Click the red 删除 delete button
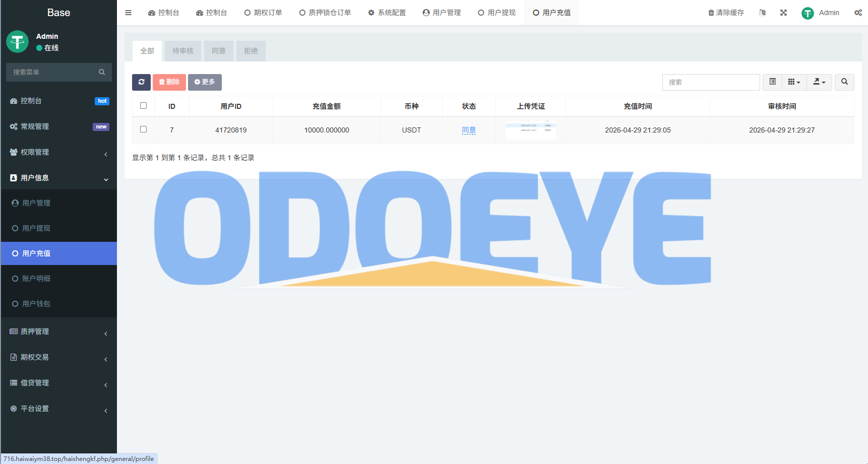The width and height of the screenshot is (868, 464). click(x=169, y=82)
